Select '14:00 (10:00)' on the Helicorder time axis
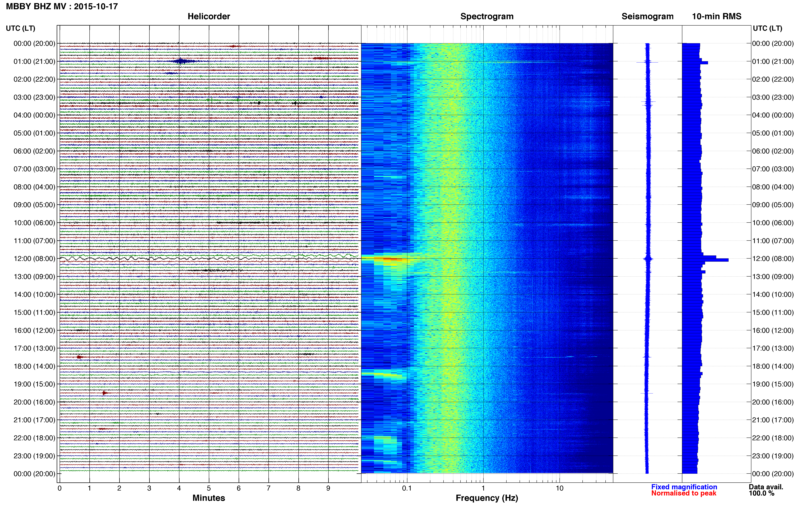Viewport: 812px width, 508px height. coord(34,295)
